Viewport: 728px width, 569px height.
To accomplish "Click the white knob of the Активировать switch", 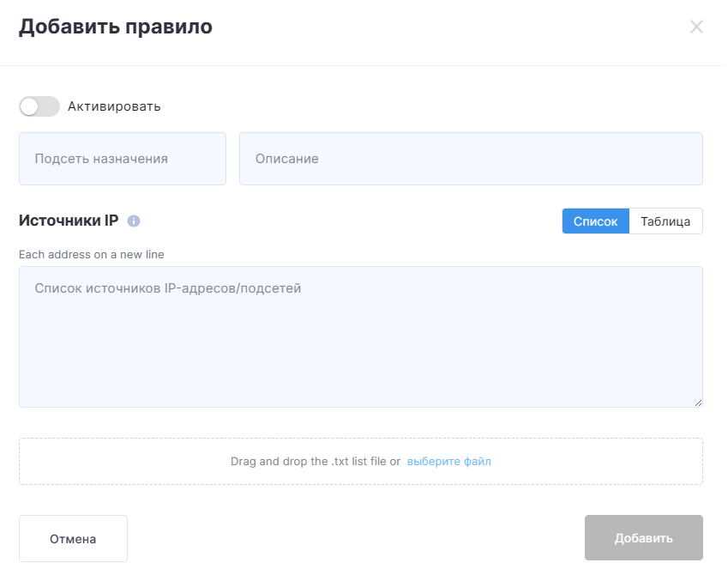I will pos(29,107).
